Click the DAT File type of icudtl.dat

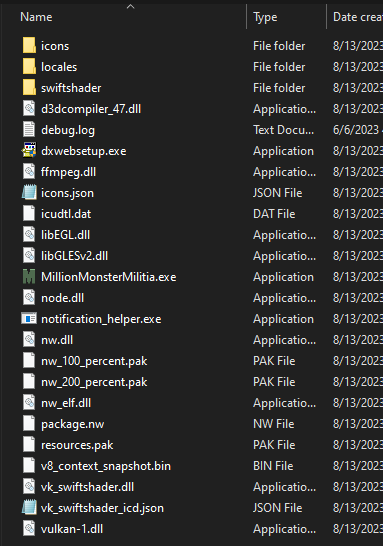(274, 214)
